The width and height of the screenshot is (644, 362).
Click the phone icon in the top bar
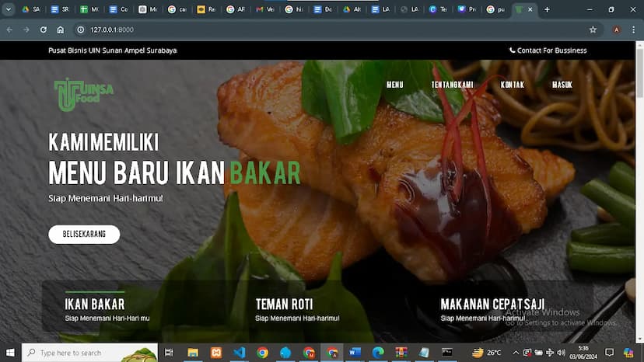512,50
